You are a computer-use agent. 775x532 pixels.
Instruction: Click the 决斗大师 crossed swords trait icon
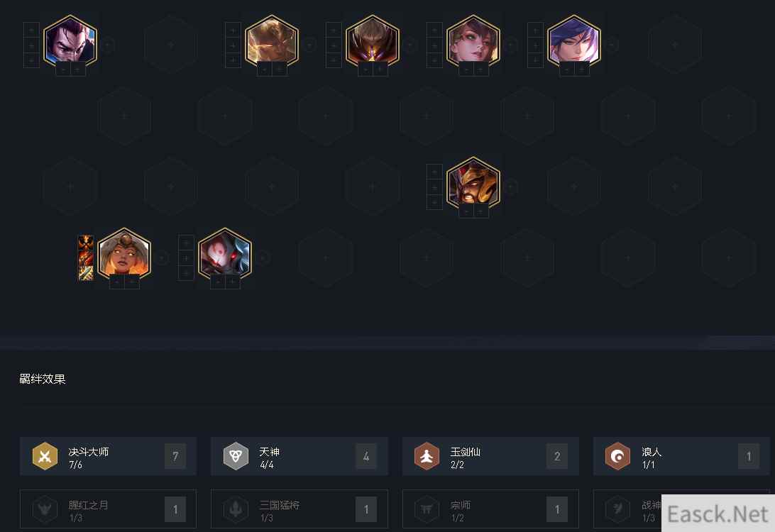click(x=45, y=456)
